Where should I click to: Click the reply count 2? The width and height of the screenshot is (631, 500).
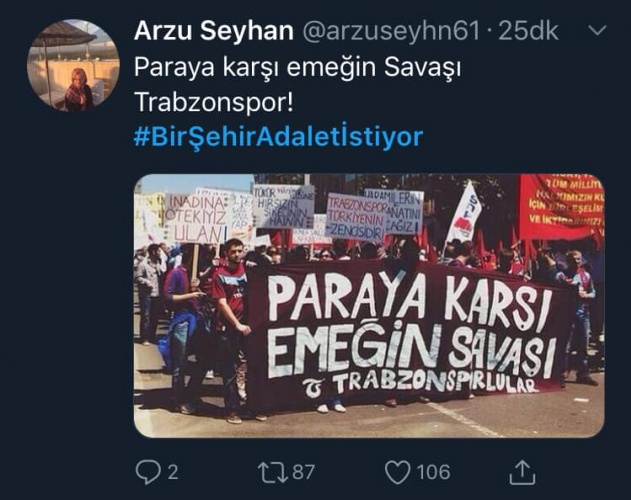click(x=173, y=472)
